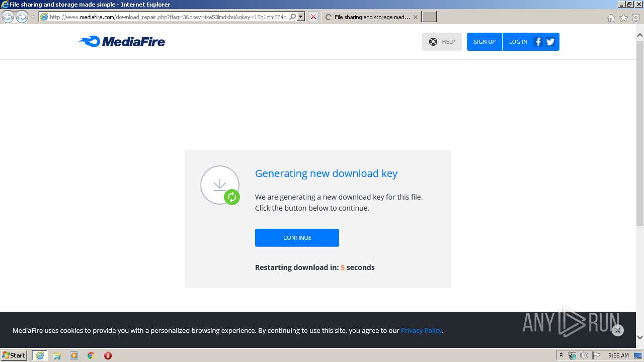Viewport: 644px width, 362px height.
Task: Open the browser Tools gear icon
Action: [x=636, y=18]
